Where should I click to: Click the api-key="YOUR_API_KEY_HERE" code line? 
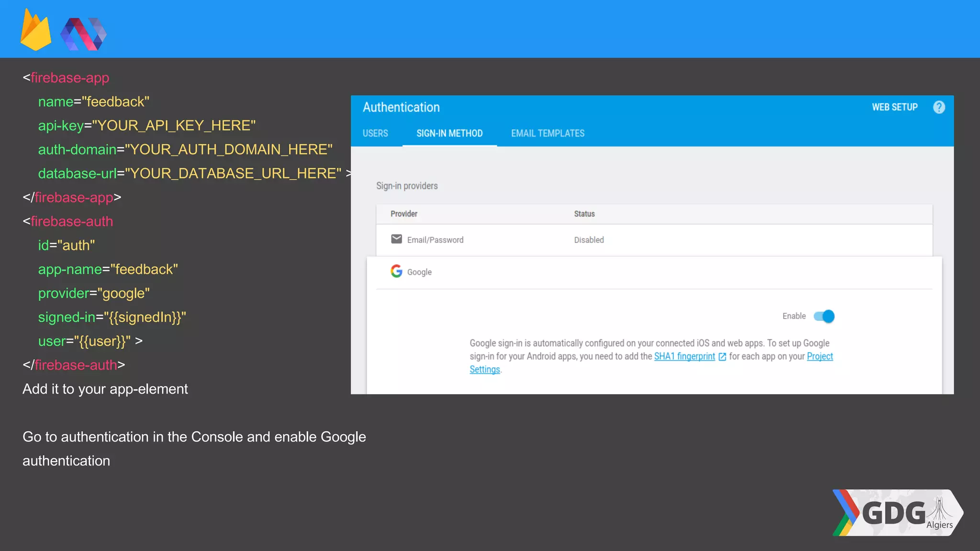point(147,125)
